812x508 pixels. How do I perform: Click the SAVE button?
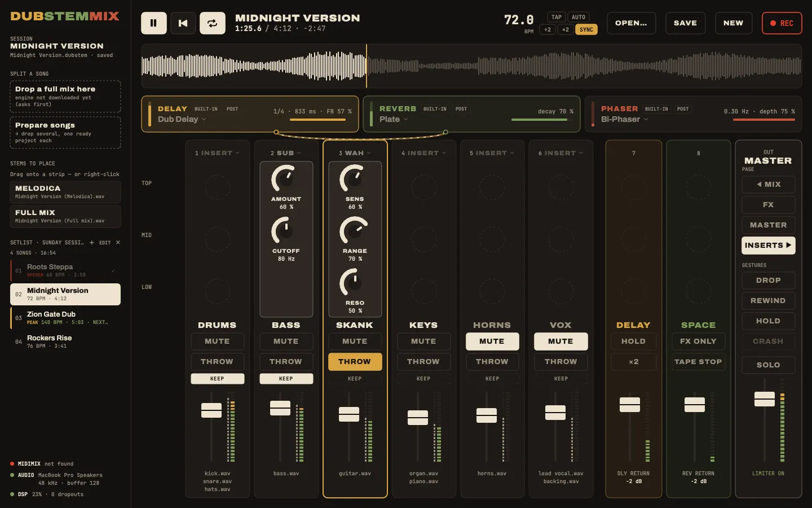(x=685, y=23)
